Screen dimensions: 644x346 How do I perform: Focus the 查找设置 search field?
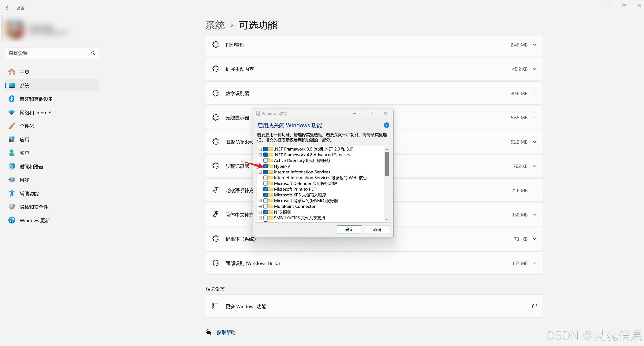(x=48, y=53)
